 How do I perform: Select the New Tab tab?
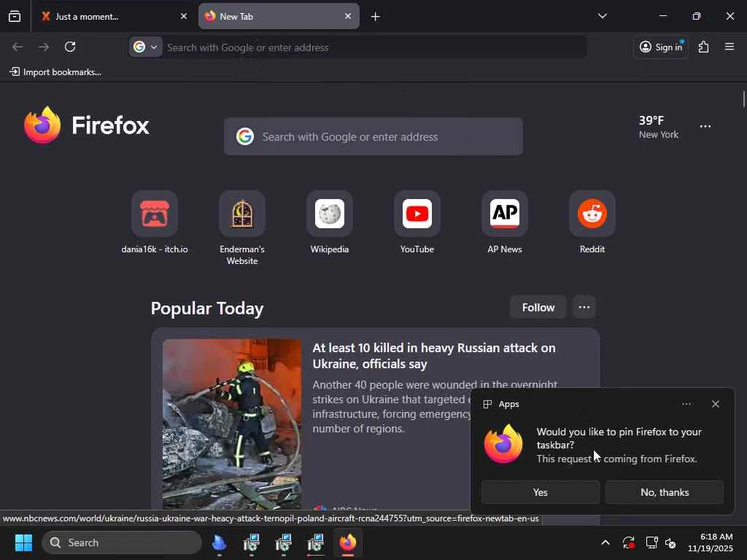click(x=279, y=16)
